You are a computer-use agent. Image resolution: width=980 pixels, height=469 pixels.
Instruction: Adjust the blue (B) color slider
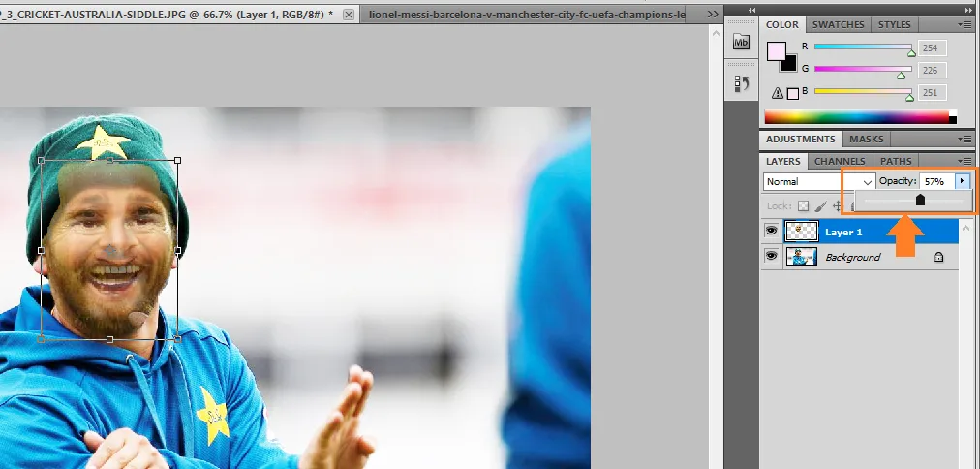863,92
